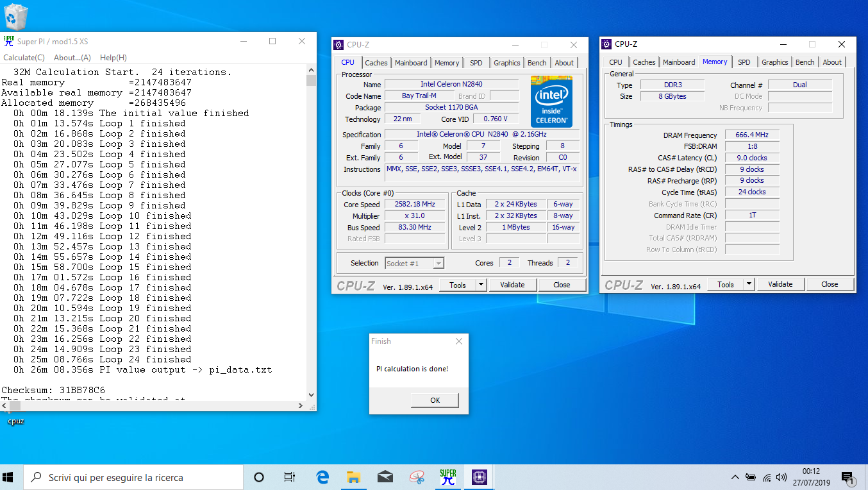Open the Help(H) menu in Super PI
This screenshot has width=868, height=490.
113,58
